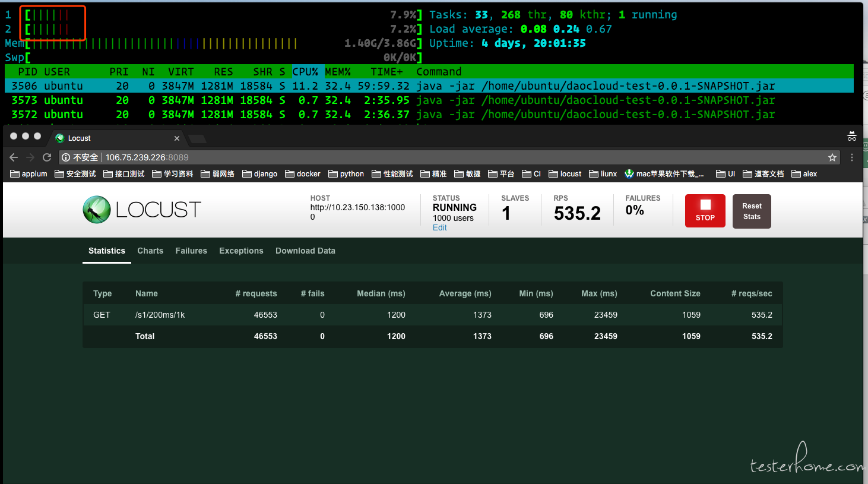Sort by Average (ms) header
This screenshot has width=868, height=484.
(465, 293)
